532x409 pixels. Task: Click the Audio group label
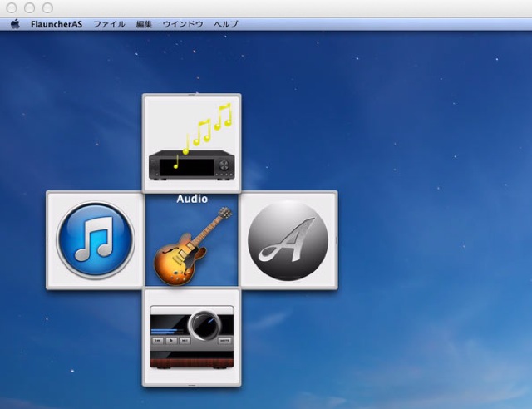192,199
